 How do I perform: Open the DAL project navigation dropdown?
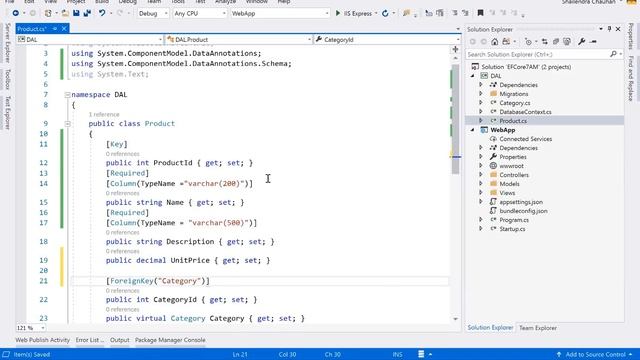89,40
